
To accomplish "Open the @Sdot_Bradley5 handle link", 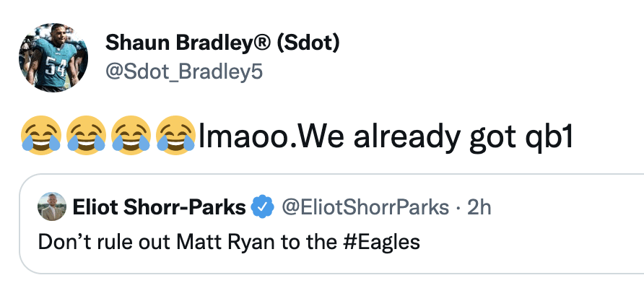I will (183, 72).
